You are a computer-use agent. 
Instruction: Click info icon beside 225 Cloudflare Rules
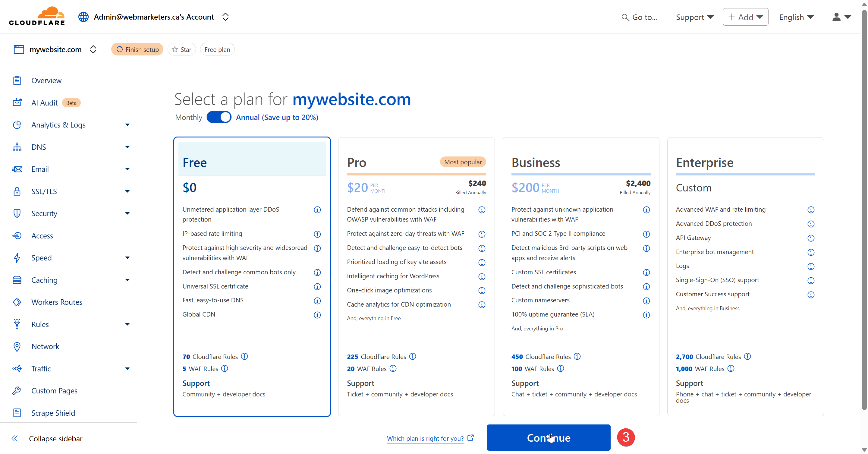[x=412, y=356]
